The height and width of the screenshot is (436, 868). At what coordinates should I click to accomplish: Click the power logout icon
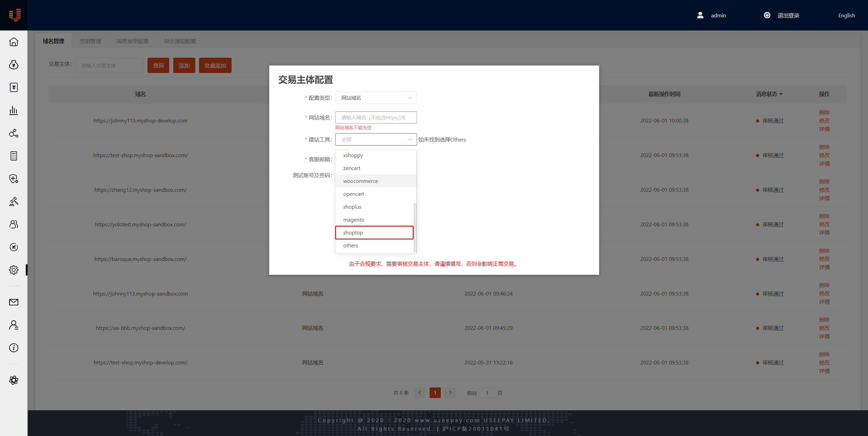(767, 15)
